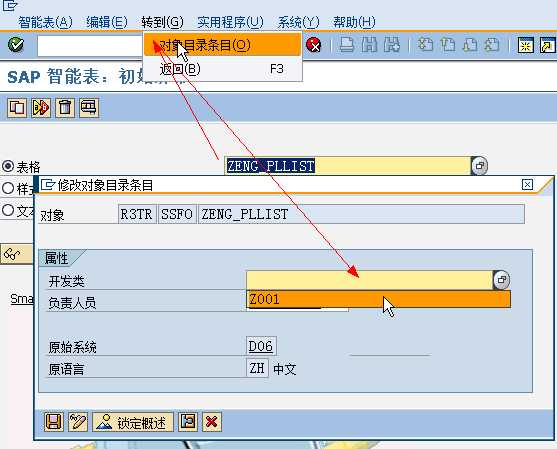Click the display/change pencil icon in dialog
Screen dimensions: 557x449
click(78, 422)
